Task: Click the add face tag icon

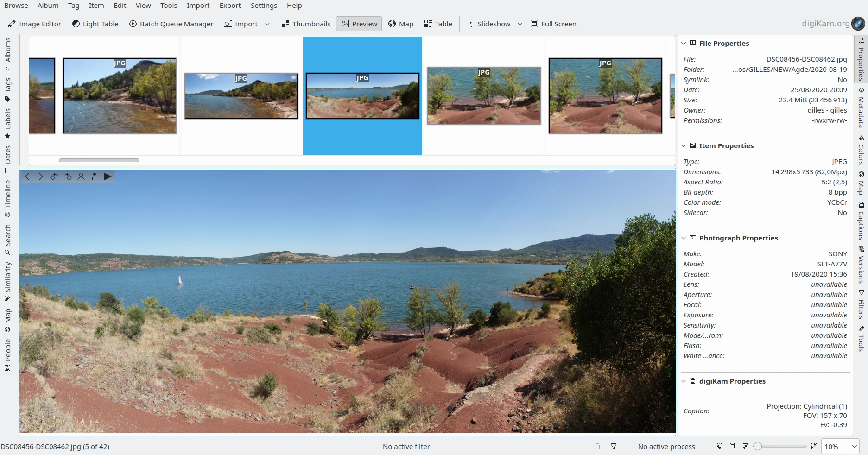Action: [x=95, y=177]
